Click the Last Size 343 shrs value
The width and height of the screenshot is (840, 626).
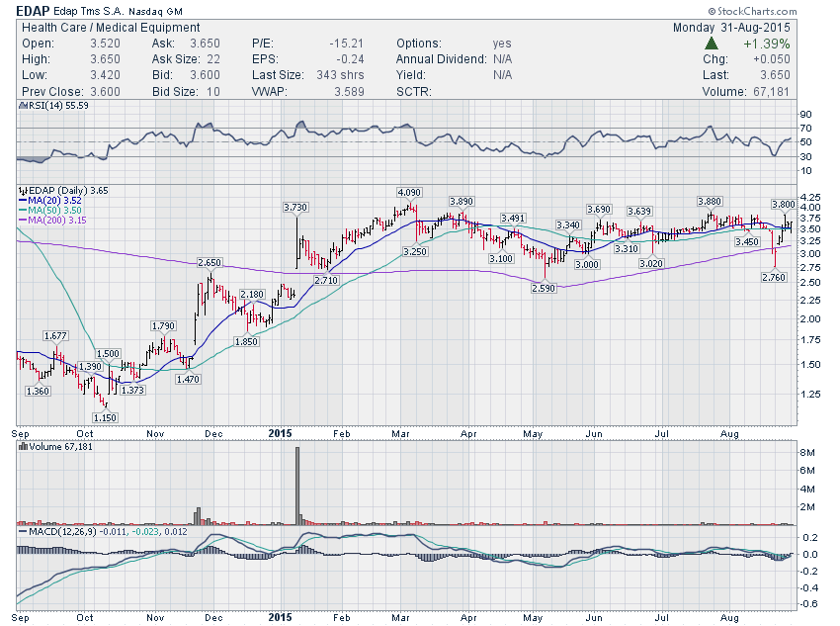tap(340, 75)
